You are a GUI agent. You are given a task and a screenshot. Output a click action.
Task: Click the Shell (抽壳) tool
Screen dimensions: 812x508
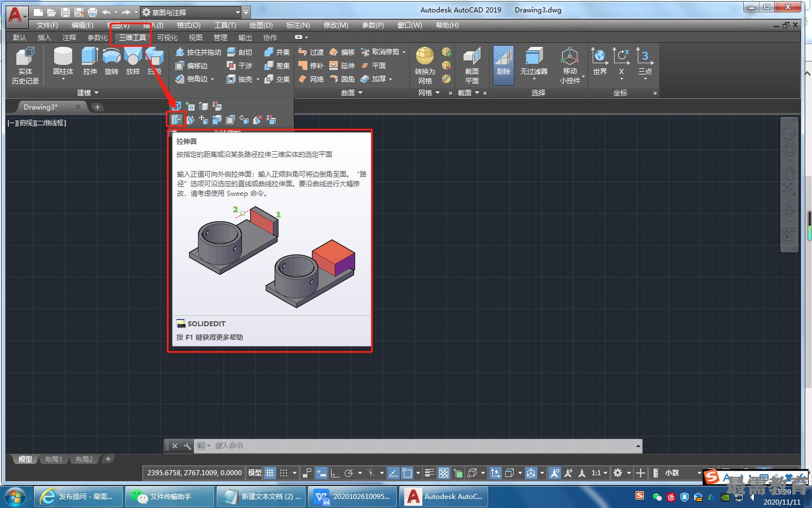pos(240,79)
